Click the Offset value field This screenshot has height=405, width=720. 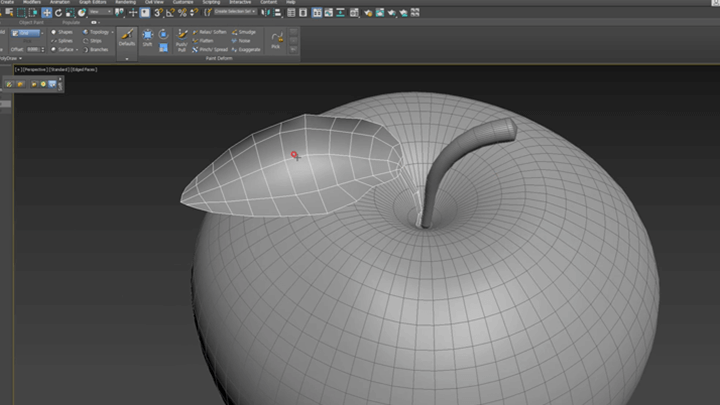[32, 50]
